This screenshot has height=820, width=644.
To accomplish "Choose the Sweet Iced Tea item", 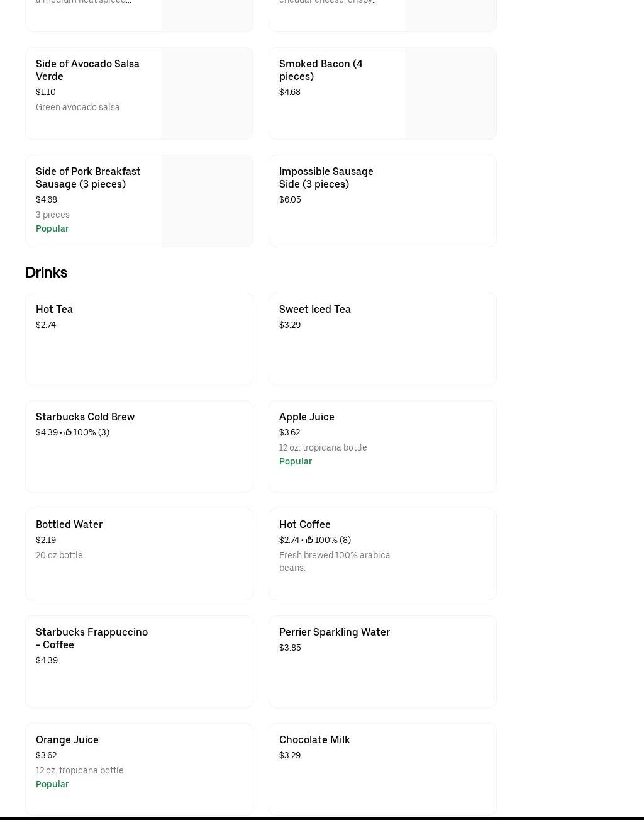I will coord(314,309).
